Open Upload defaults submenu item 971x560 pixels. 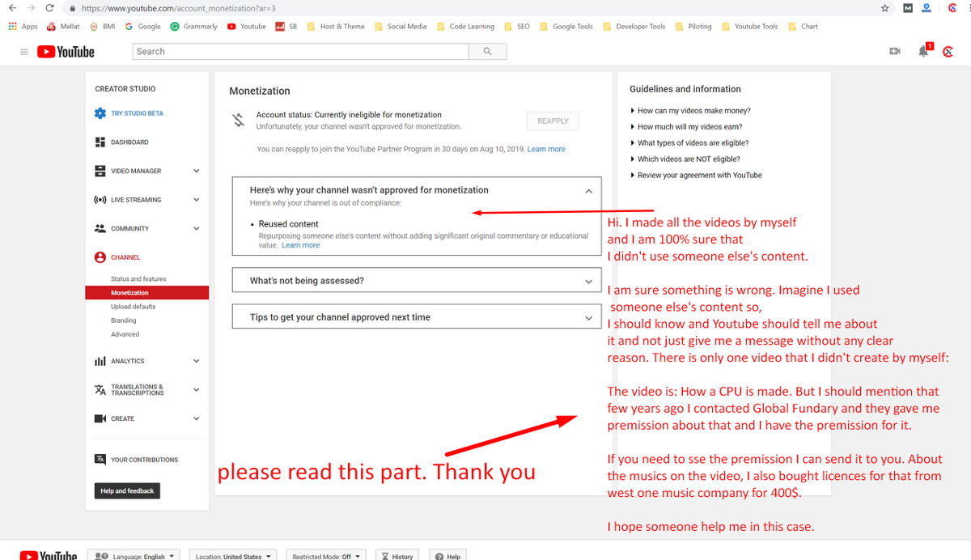pos(134,307)
